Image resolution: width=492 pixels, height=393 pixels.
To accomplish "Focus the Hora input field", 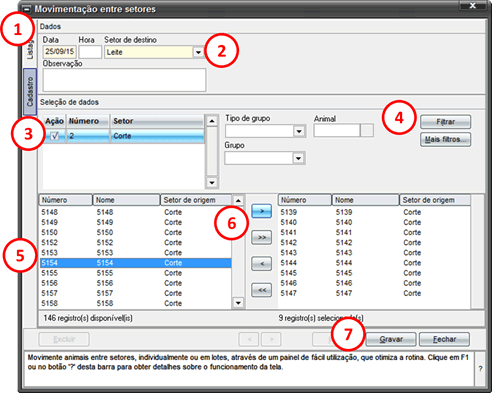I will (90, 52).
